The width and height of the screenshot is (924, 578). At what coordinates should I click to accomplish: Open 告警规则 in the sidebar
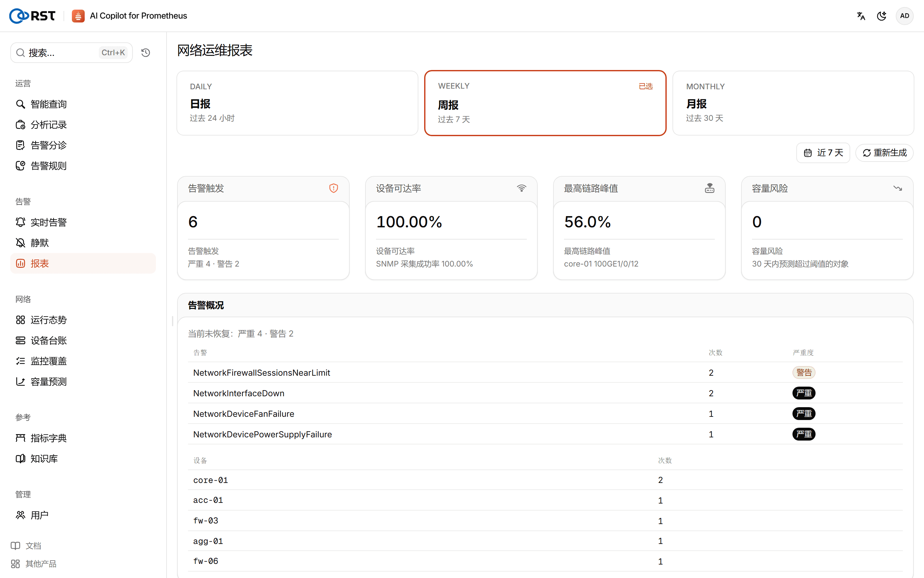[x=83, y=165]
